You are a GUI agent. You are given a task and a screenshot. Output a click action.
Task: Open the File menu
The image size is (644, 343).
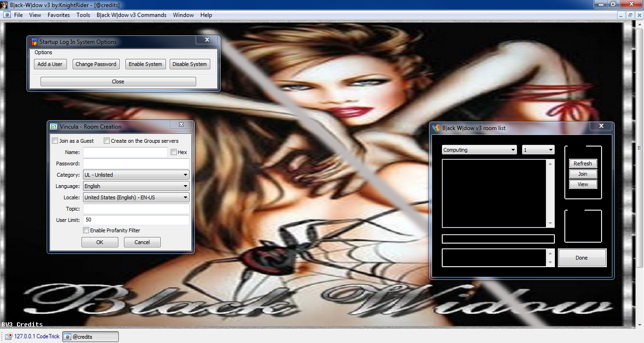[x=18, y=15]
